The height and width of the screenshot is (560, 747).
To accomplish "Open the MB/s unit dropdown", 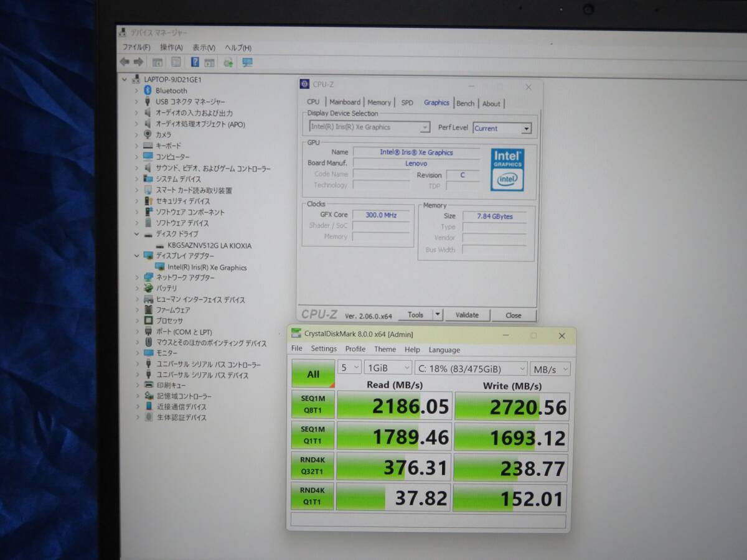I will 551,369.
